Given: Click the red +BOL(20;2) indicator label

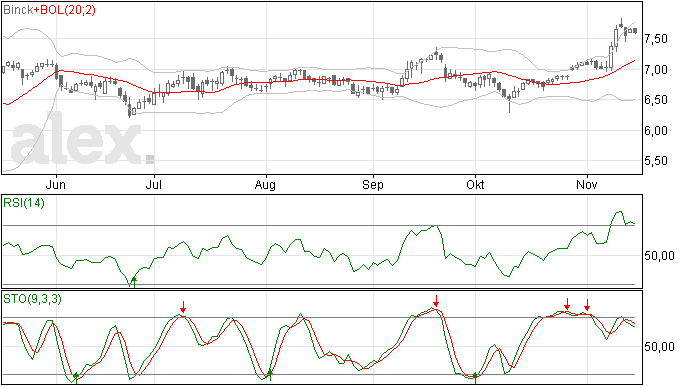Looking at the screenshot, I should (x=65, y=10).
